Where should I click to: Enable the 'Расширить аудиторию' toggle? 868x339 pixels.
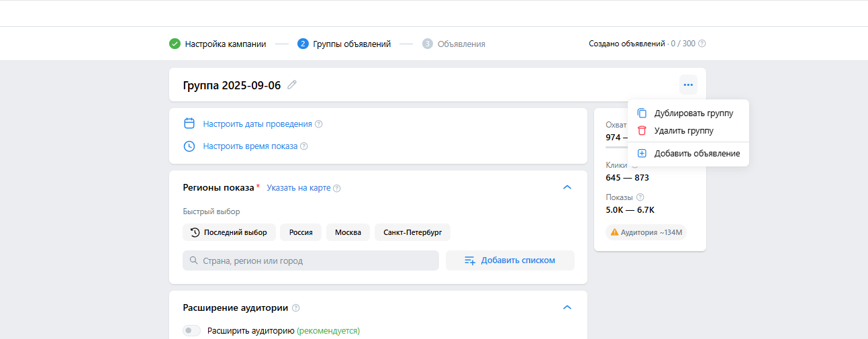click(x=192, y=330)
